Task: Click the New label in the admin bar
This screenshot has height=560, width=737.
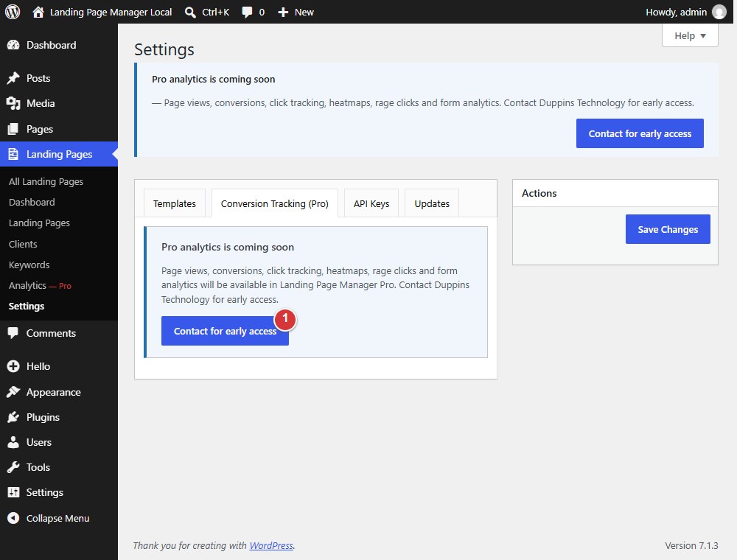Action: (304, 13)
